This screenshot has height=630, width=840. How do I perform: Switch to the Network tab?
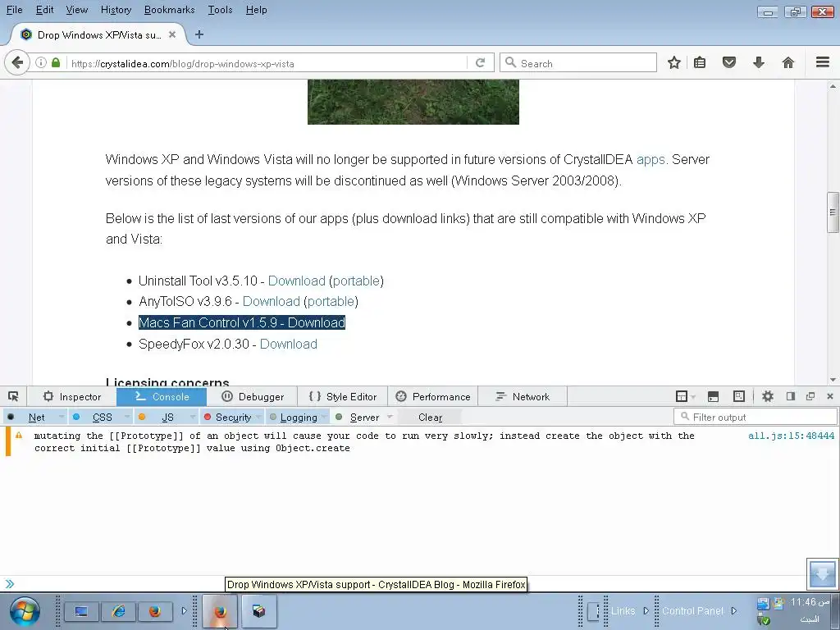coord(523,396)
